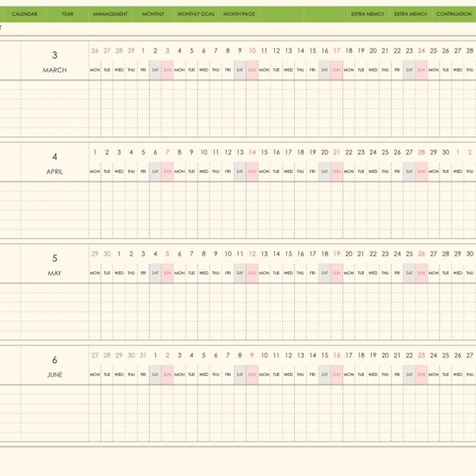Jump to the MONTH PAGE tab

point(239,14)
